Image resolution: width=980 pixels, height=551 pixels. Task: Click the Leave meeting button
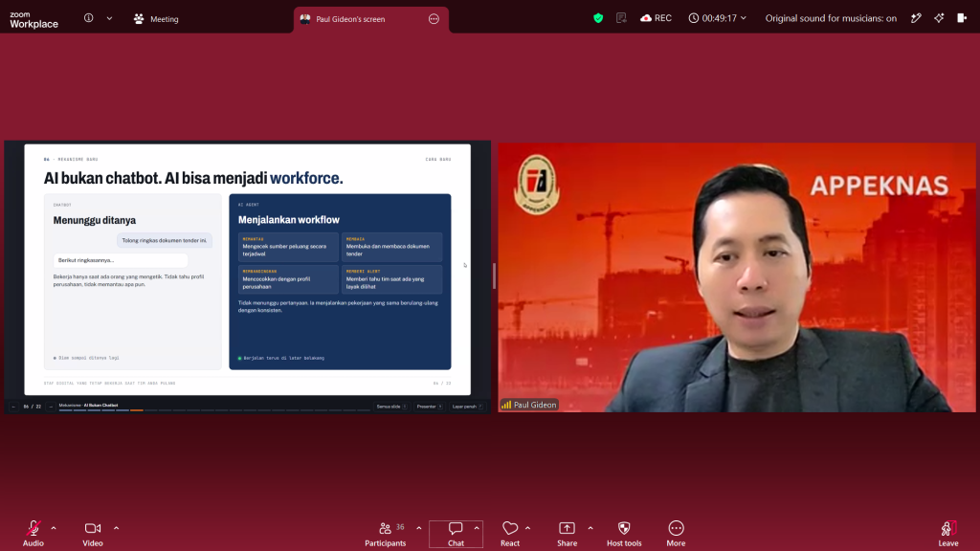947,534
